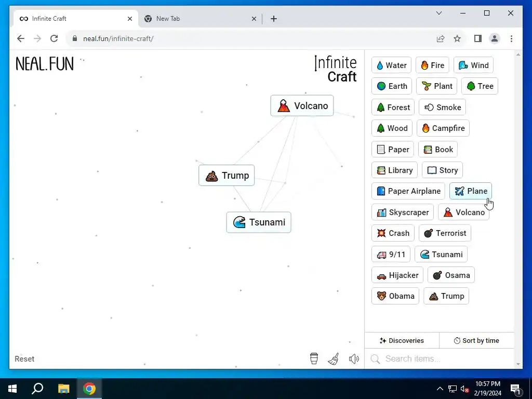Viewport: 532px width, 399px height.
Task: Go forward in browser history
Action: click(x=37, y=38)
